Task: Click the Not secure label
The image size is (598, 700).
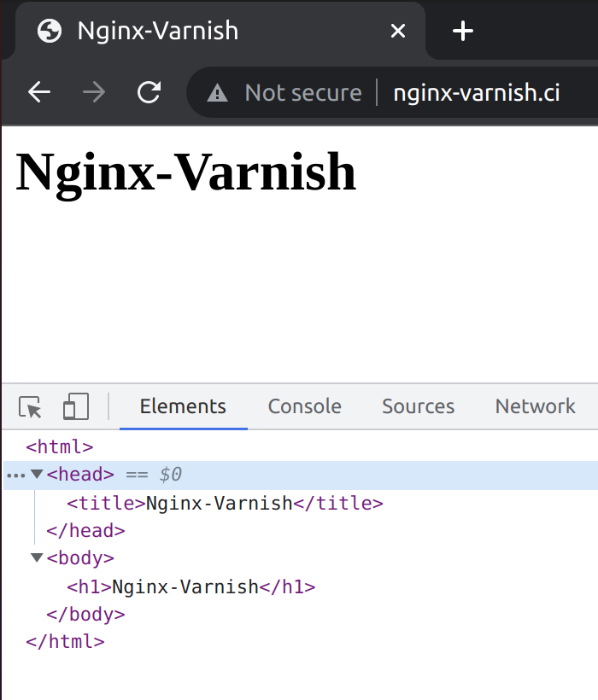Action: point(303,93)
